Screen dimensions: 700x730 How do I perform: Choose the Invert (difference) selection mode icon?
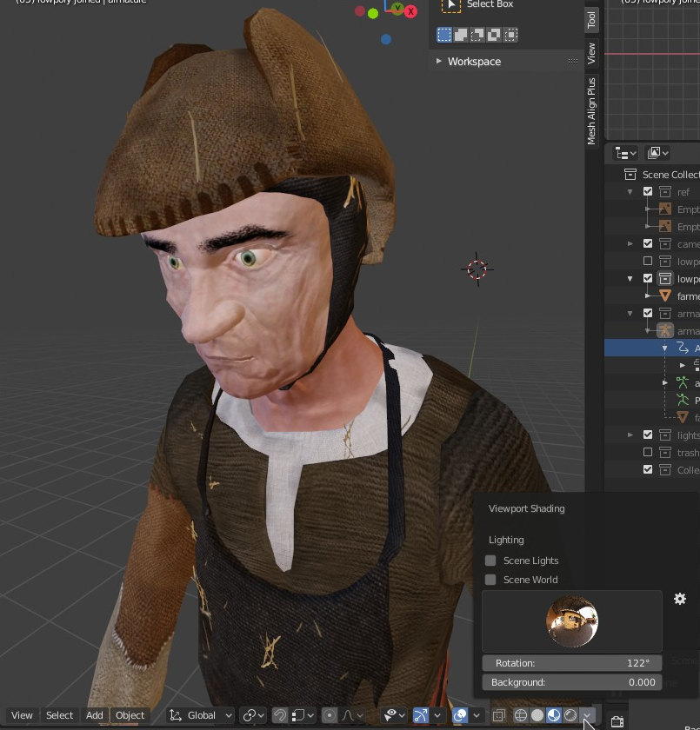point(494,35)
